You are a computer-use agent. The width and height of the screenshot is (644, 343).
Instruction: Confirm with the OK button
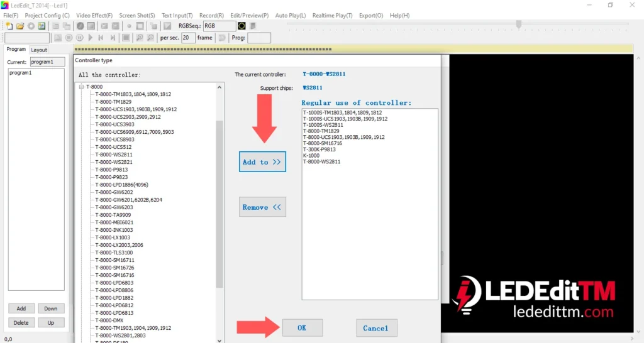click(303, 328)
